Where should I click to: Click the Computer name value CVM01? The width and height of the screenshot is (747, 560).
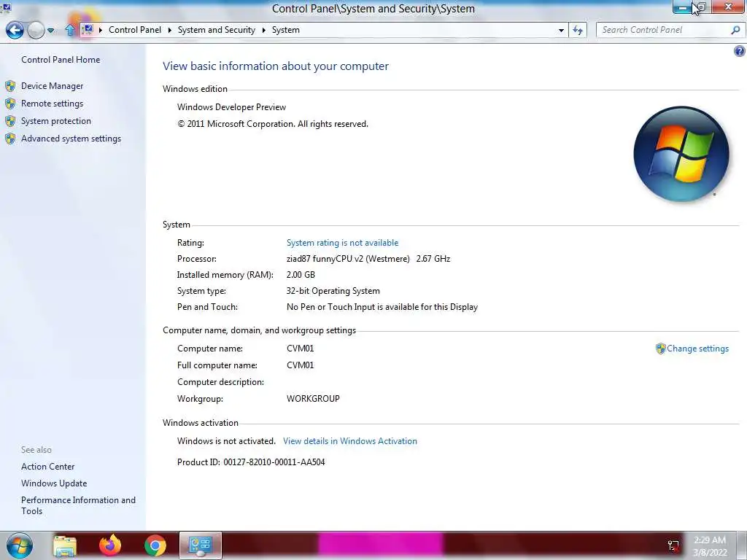click(x=300, y=349)
